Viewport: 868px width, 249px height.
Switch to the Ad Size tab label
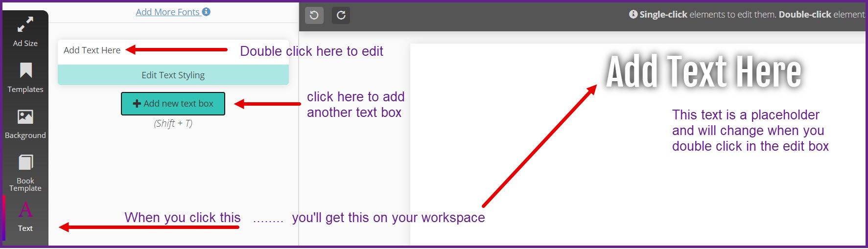[25, 44]
